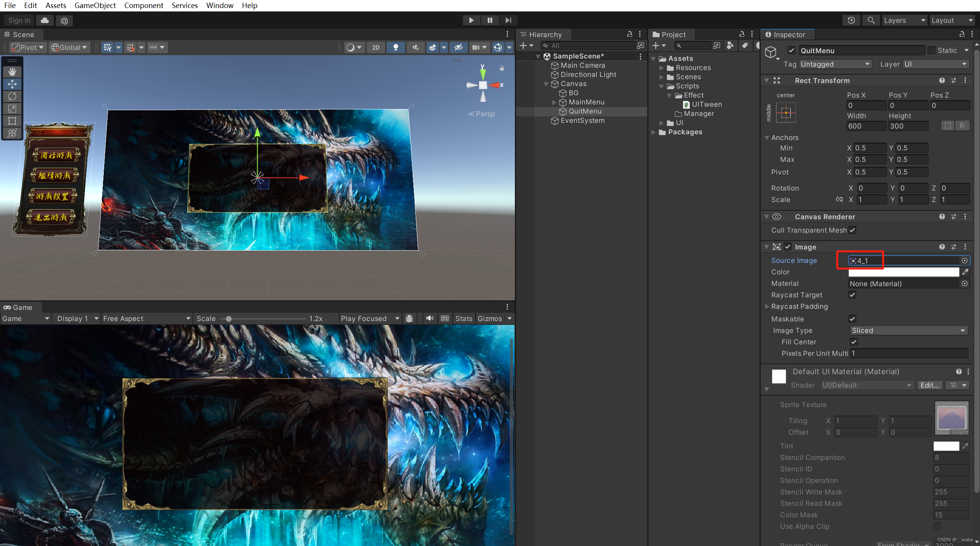Image resolution: width=980 pixels, height=546 pixels.
Task: Click the grid snapping icon
Action: [131, 47]
